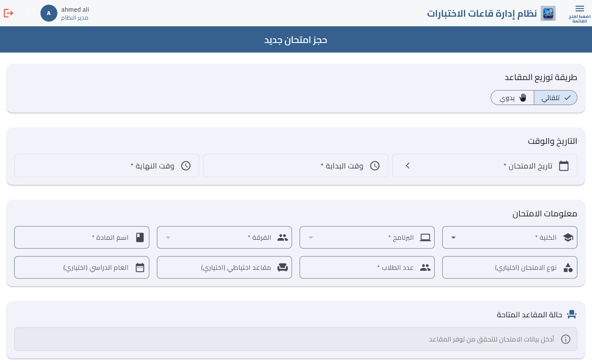Open the three-dot options menu
The width and height of the screenshot is (592, 364).
pyautogui.click(x=28, y=13)
